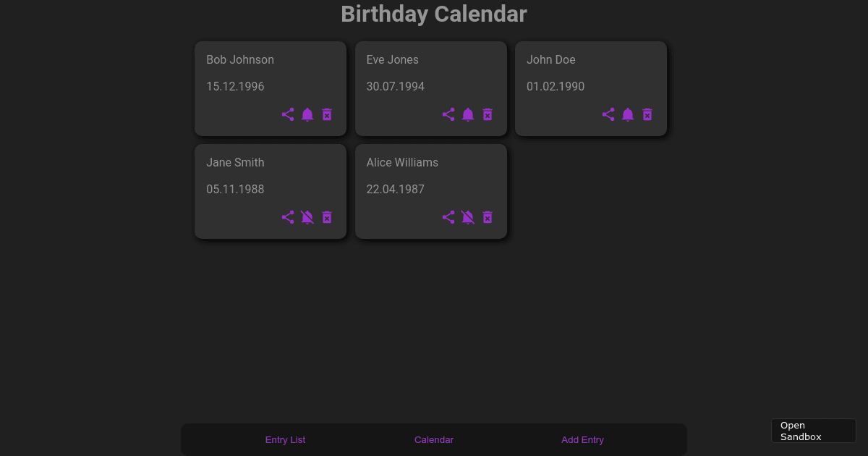This screenshot has width=868, height=456.
Task: Open the Add Entry tab
Action: [x=582, y=439]
